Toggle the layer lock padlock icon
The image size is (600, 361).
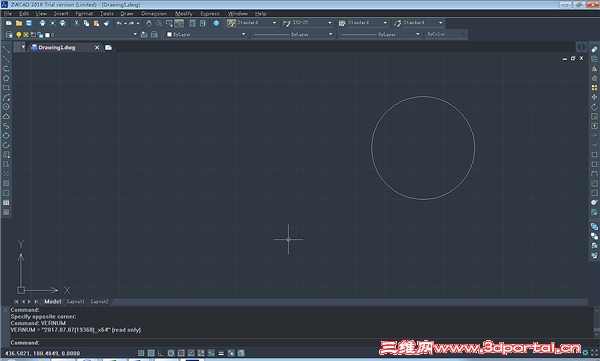(40, 35)
